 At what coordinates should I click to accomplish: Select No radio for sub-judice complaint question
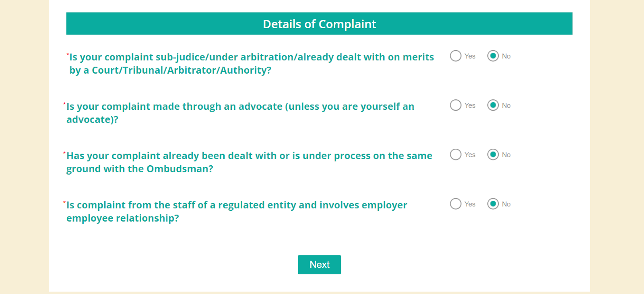(x=493, y=56)
